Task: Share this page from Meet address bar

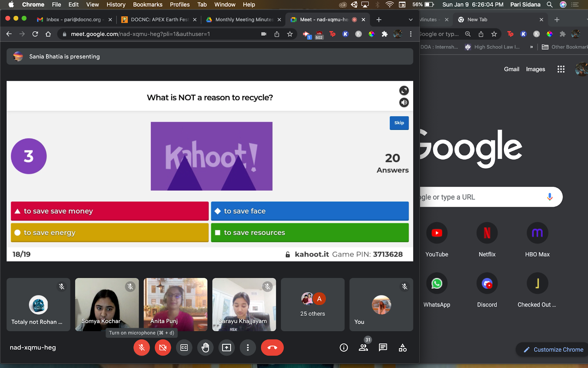Action: coord(277,34)
